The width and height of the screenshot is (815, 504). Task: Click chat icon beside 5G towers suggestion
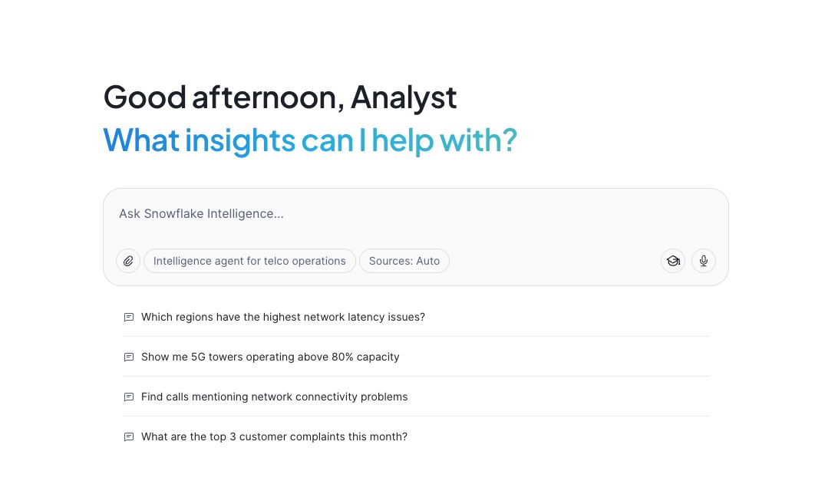pyautogui.click(x=129, y=357)
